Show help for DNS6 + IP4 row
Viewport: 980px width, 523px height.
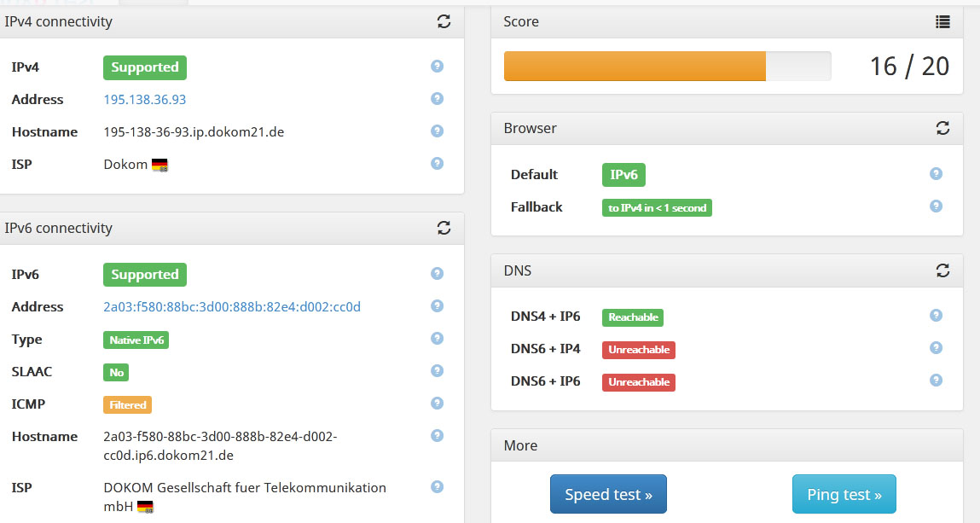pyautogui.click(x=936, y=348)
